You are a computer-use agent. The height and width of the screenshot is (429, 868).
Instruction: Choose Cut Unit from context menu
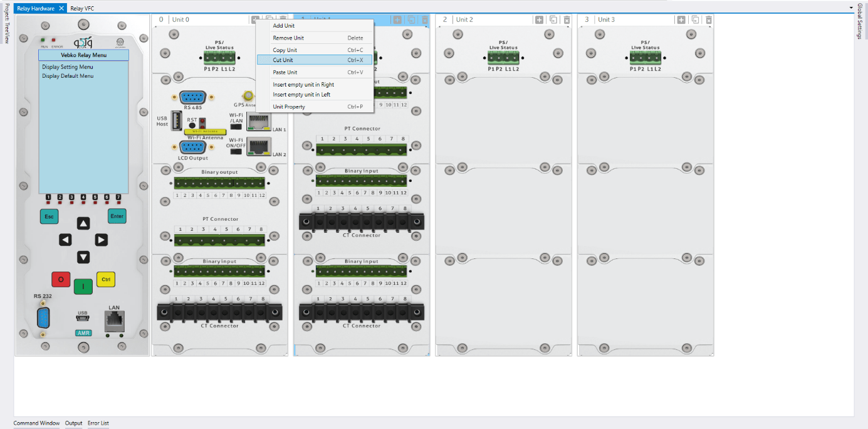click(x=283, y=60)
